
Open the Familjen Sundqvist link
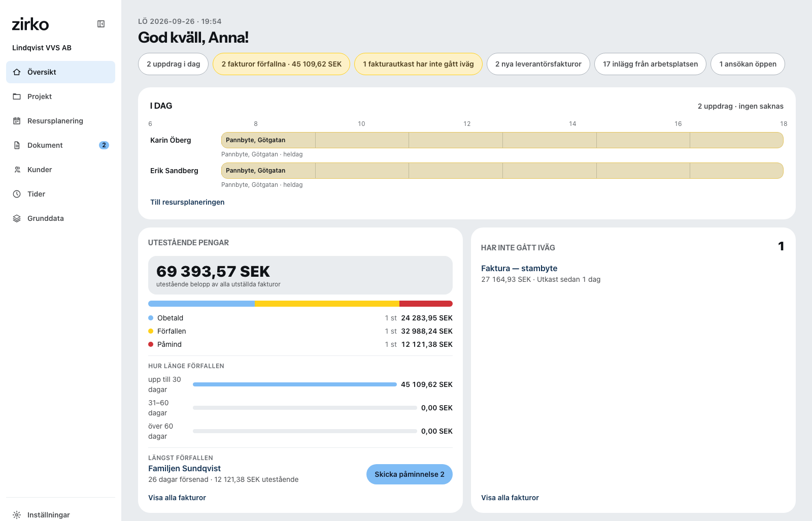coord(184,469)
